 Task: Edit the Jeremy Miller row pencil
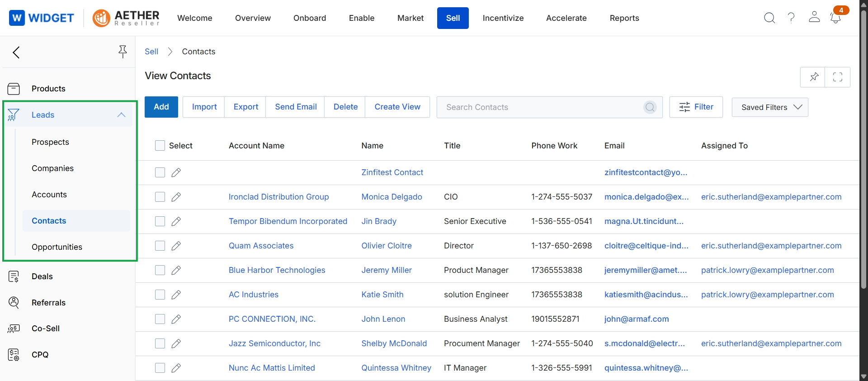pyautogui.click(x=176, y=270)
